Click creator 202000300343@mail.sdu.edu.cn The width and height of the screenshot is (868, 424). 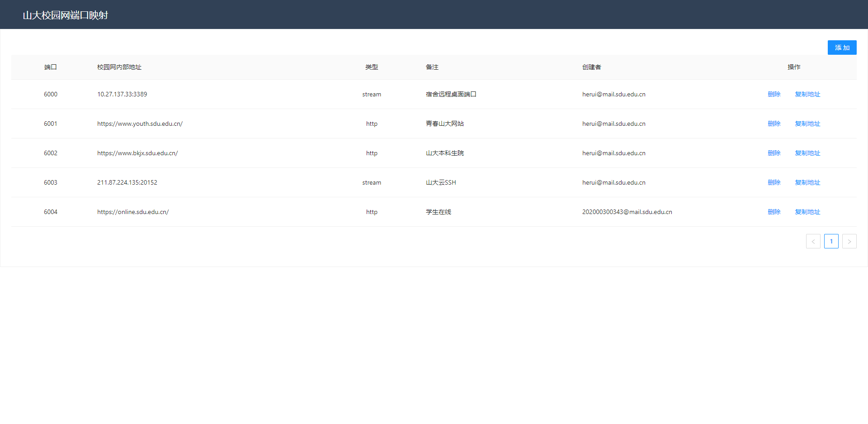point(627,212)
